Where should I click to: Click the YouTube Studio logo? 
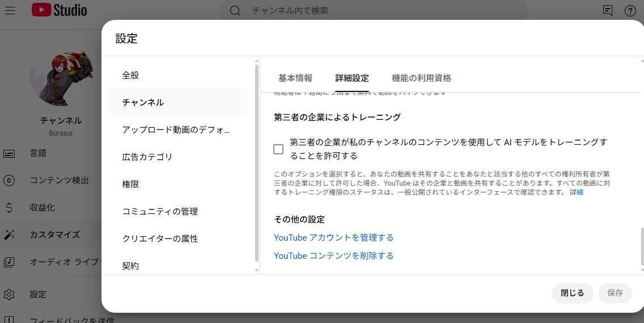60,10
